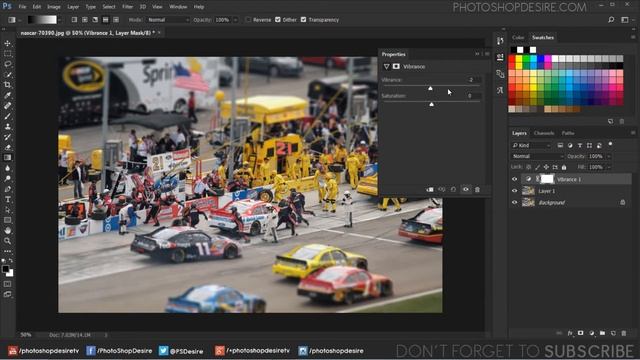Open Swatches panel flyout menu

coord(633,37)
